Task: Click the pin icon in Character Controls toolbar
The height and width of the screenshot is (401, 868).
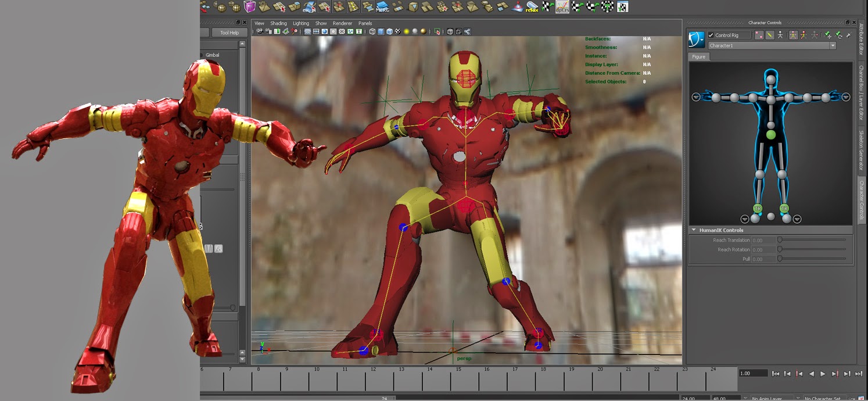Action: point(849,35)
